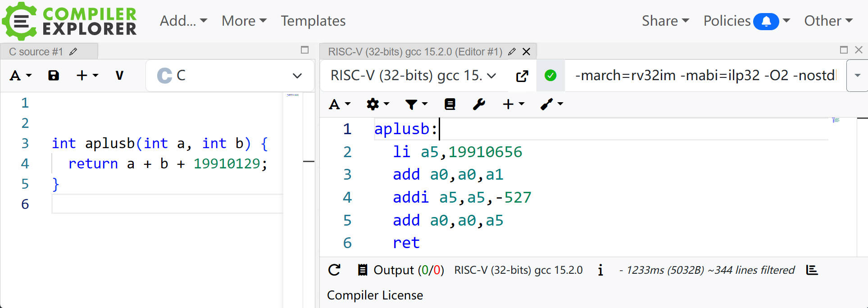
Task: Pop out compiler picker window icon
Action: click(x=522, y=76)
